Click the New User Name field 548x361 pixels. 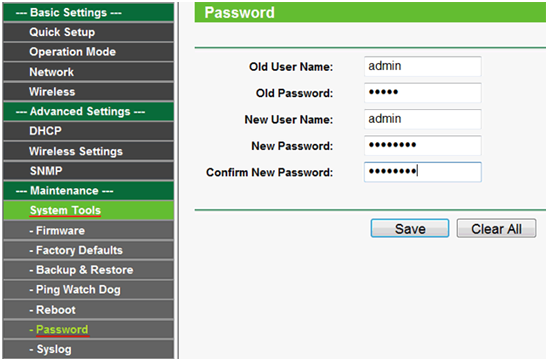(x=423, y=119)
